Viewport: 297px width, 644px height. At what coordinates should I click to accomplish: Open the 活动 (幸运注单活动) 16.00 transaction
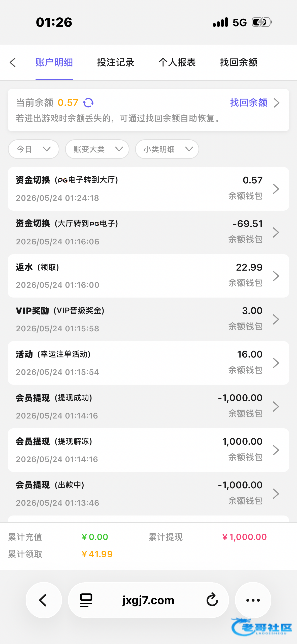click(148, 363)
